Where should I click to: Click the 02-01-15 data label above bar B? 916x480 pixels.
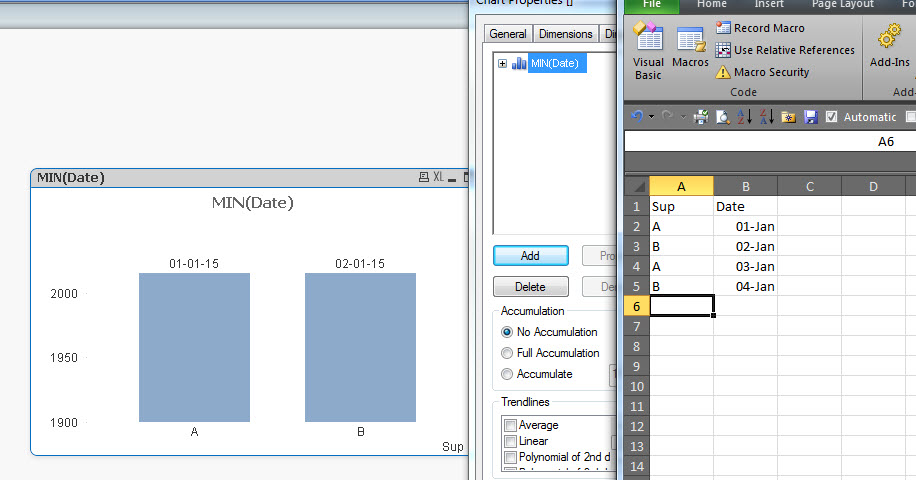coord(360,264)
